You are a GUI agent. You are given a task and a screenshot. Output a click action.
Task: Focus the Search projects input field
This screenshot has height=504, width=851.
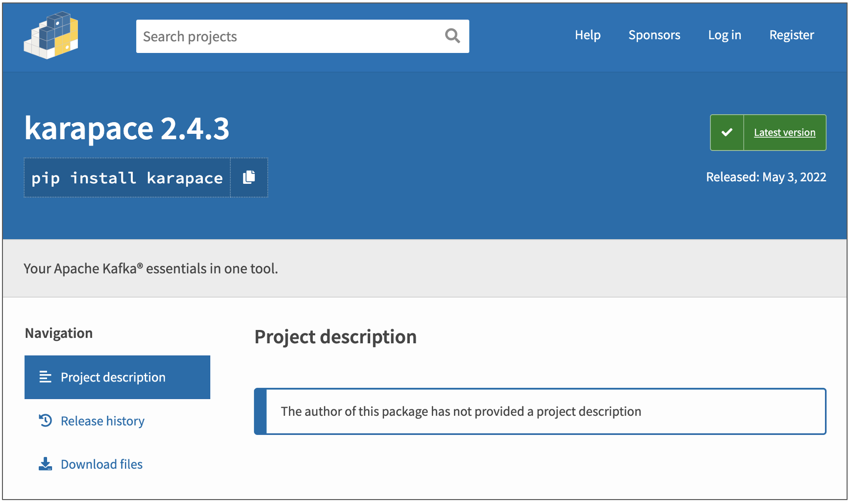(x=289, y=36)
